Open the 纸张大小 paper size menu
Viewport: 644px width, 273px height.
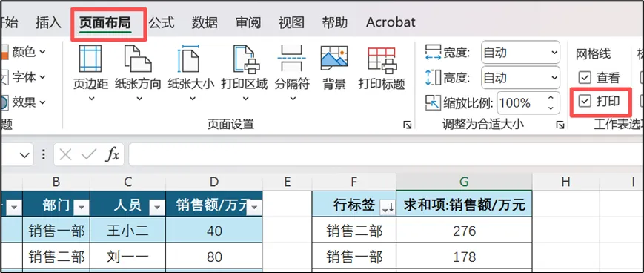[191, 73]
